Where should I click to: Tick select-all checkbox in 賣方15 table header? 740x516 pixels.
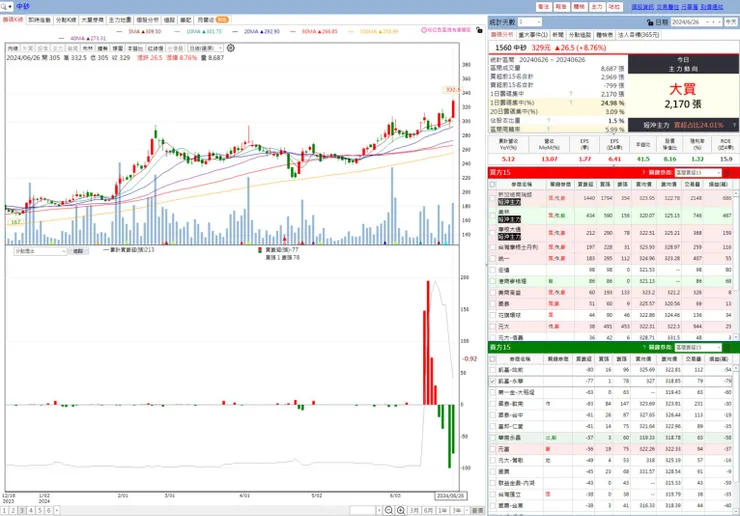tap(493, 359)
